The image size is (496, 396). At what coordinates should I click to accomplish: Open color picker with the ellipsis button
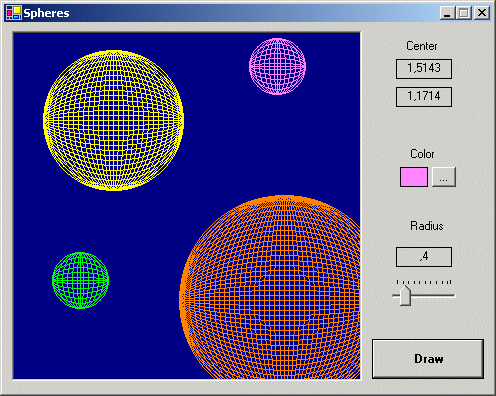coord(444,177)
